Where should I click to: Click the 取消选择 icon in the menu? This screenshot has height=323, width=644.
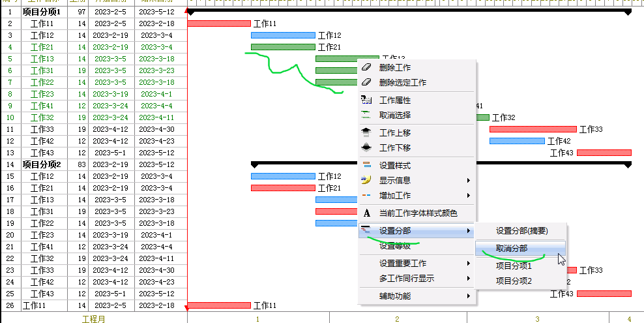366,115
